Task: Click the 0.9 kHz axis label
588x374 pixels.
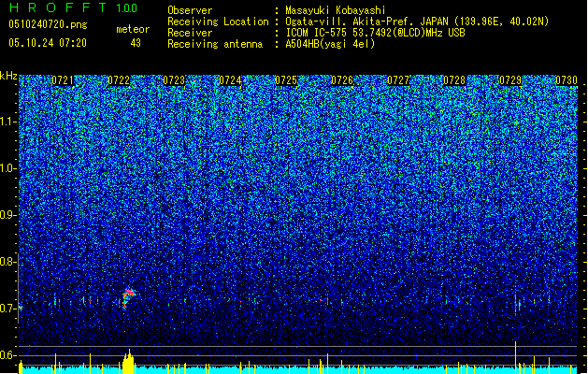Action: (x=8, y=215)
